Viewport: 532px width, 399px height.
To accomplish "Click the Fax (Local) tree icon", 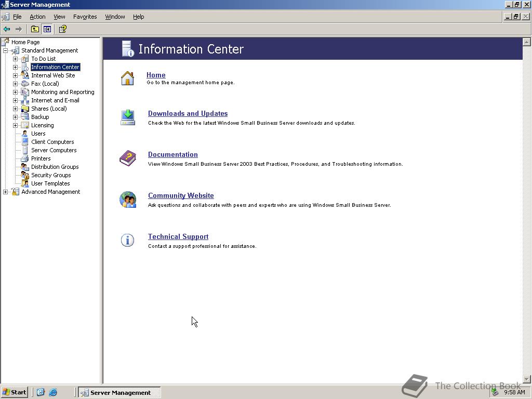I will [25, 84].
